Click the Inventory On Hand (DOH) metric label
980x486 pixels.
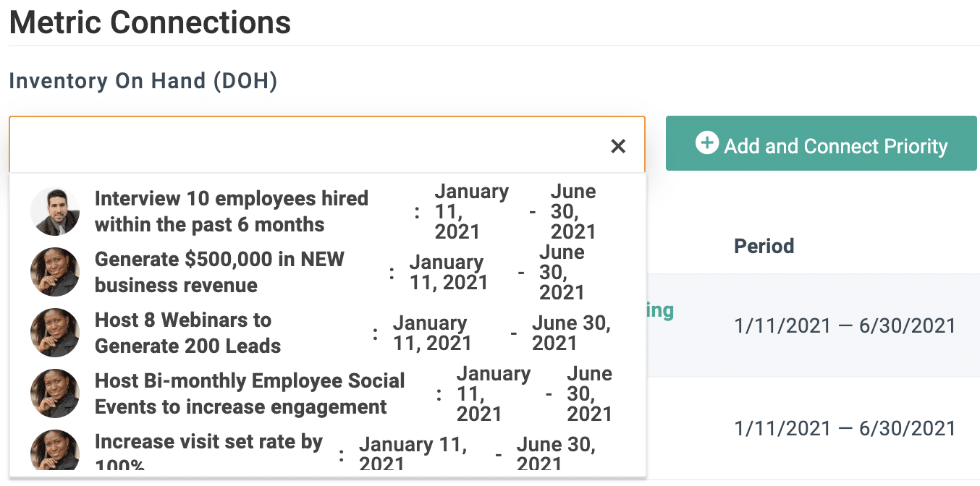pyautogui.click(x=143, y=81)
